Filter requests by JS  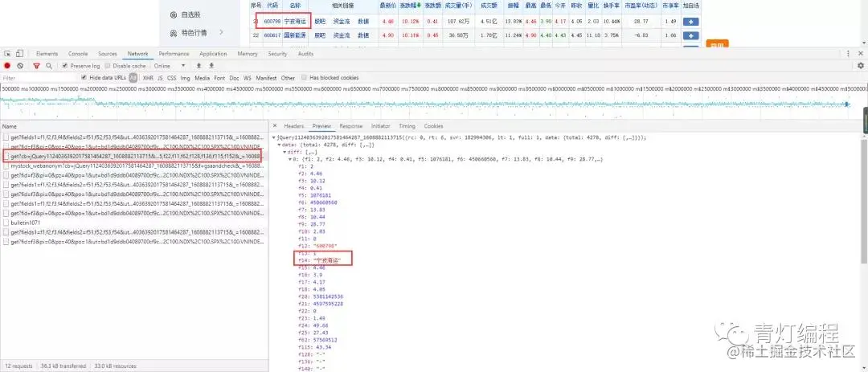[x=160, y=78]
